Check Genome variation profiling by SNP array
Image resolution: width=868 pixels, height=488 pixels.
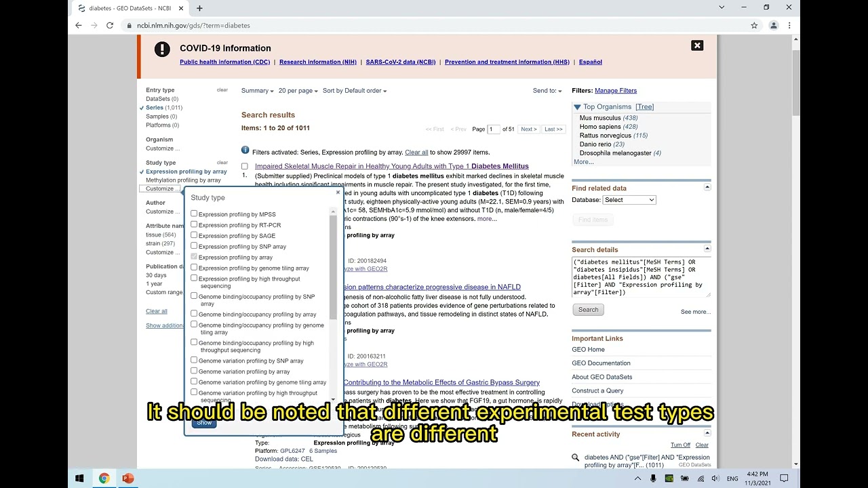(194, 360)
